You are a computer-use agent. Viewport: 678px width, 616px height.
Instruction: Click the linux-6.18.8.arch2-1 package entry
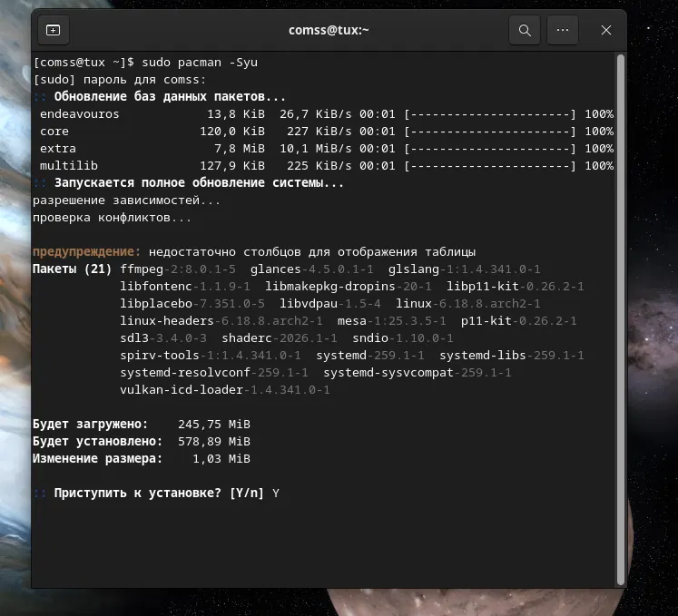pyautogui.click(x=467, y=303)
